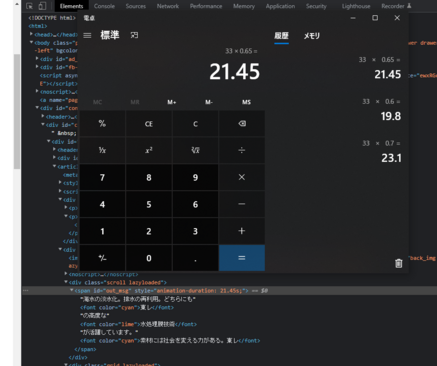Viewport: 437px width, 366px height.
Task: Tap digit 8 on the calculator keypad
Action: (x=149, y=177)
